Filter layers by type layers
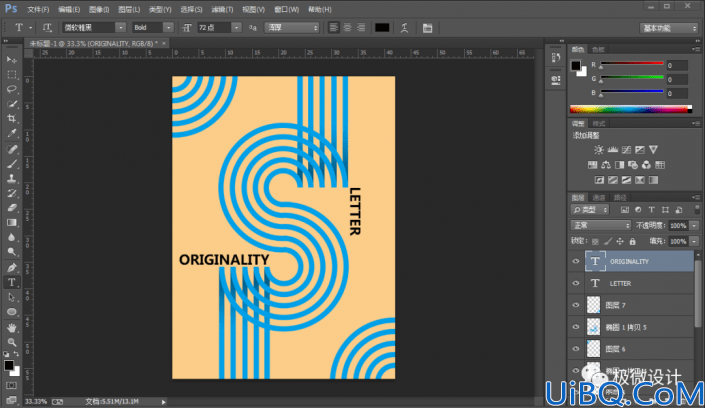This screenshot has width=705, height=408. pos(651,210)
